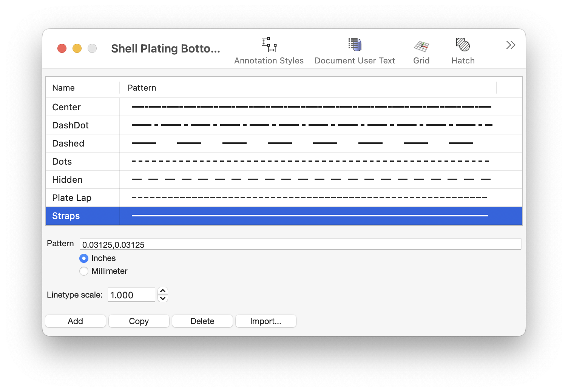
Task: Select the Inches radio button
Action: 83,258
